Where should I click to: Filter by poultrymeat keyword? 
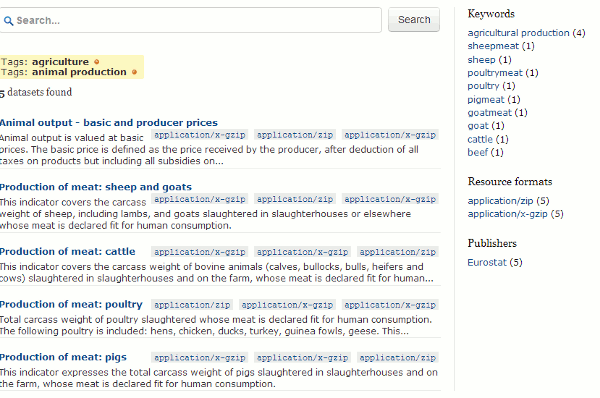494,73
